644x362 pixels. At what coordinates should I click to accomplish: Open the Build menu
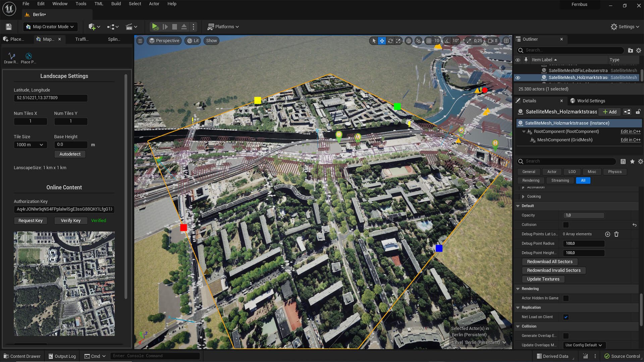coord(116,4)
